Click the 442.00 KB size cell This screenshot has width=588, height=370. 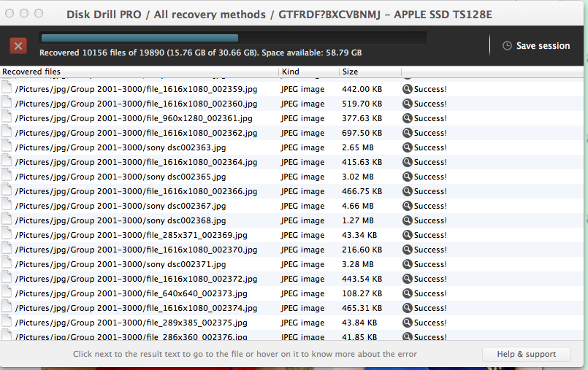tap(362, 89)
